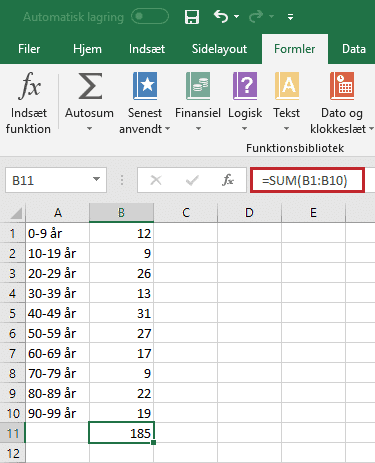Click cell B5 with value 31
This screenshot has width=375, height=463.
[x=121, y=313]
